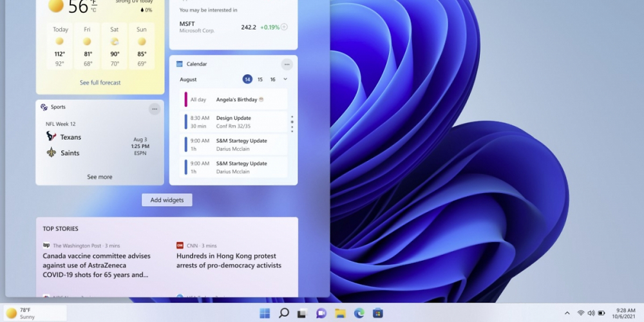Click the Add widgets button
The width and height of the screenshot is (644, 322).
pyautogui.click(x=167, y=200)
